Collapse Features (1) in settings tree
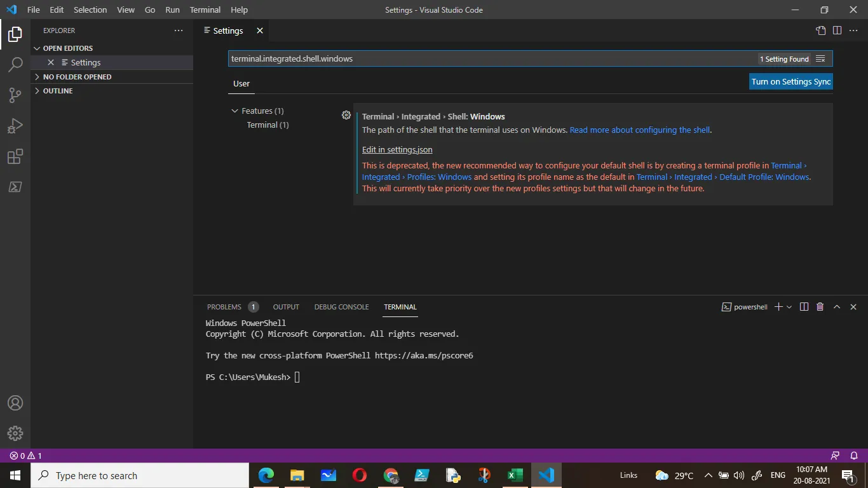This screenshot has height=488, width=868. click(235, 111)
